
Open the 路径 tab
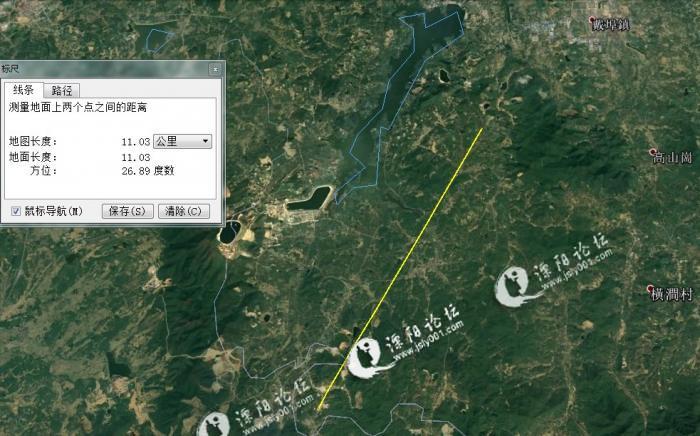click(62, 91)
